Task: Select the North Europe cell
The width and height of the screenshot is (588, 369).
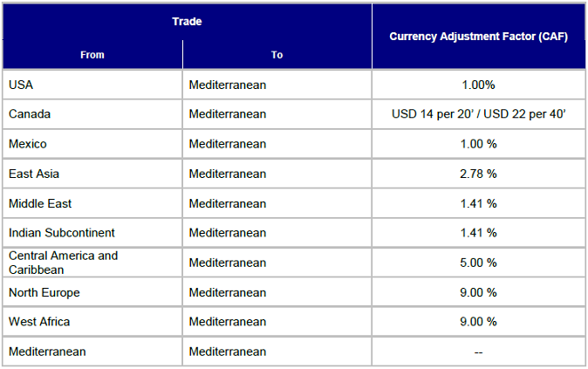Action: tap(92, 292)
